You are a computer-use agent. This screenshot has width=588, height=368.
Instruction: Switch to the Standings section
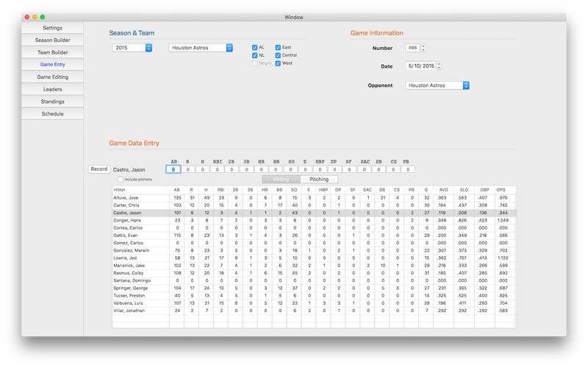coord(52,102)
